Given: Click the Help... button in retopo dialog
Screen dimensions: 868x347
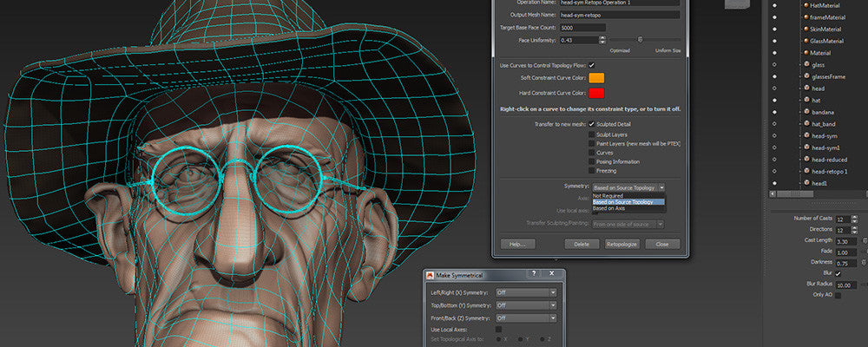Looking at the screenshot, I should point(517,245).
